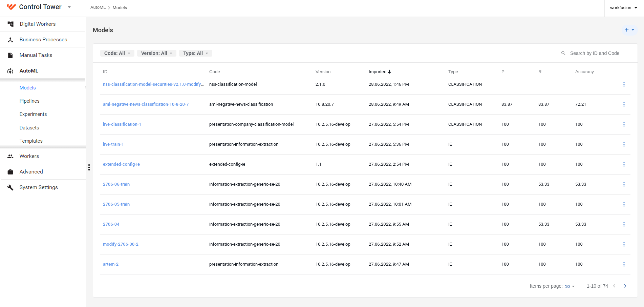Open actions menu for 2706-05-train row
Viewport: 644px width, 307px height.
click(624, 204)
